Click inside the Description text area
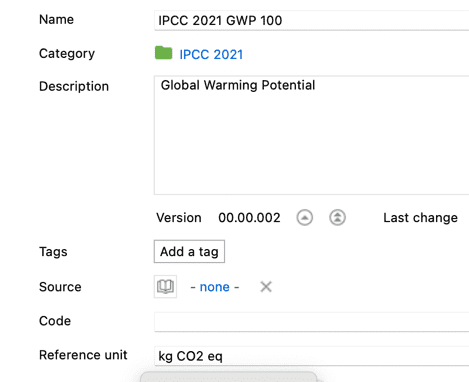469x382 pixels. (311, 135)
